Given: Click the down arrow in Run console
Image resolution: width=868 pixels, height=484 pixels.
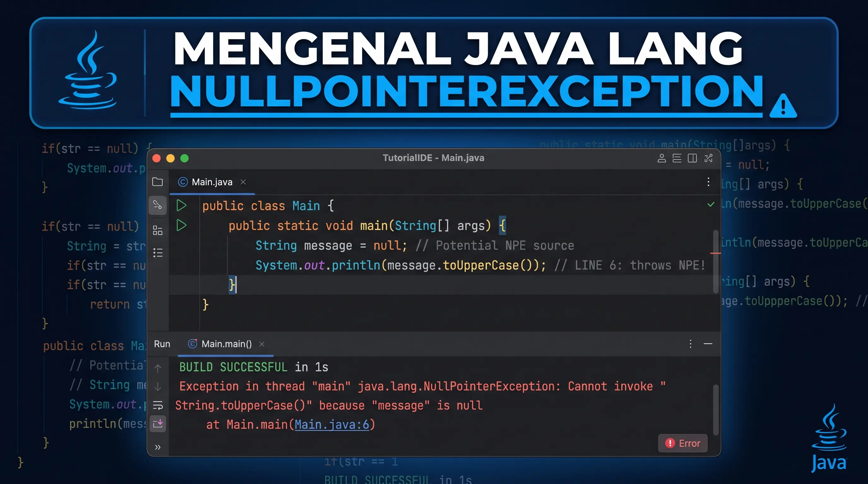Looking at the screenshot, I should [x=158, y=387].
